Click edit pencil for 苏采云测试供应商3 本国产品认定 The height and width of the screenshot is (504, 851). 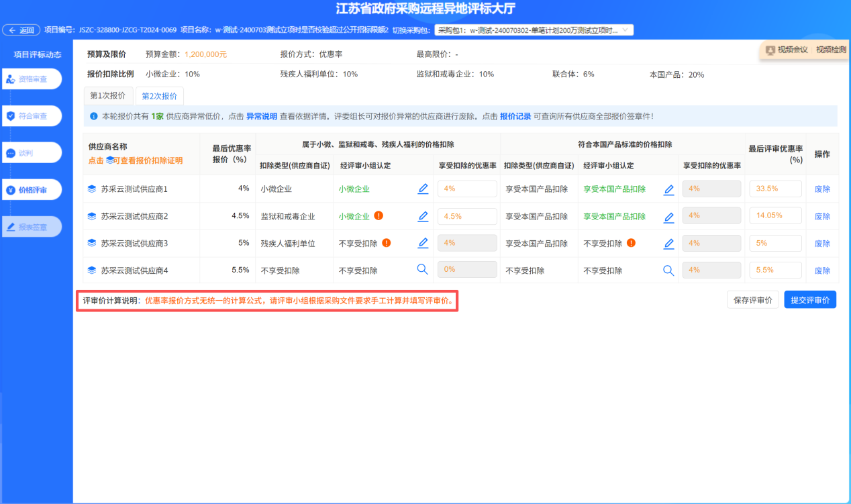coord(668,244)
